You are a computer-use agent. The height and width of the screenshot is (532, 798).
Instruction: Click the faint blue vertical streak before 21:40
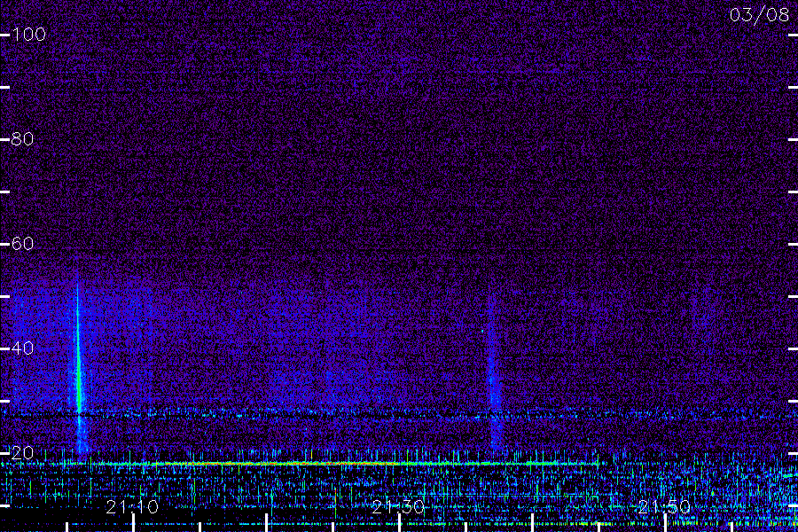point(492,372)
